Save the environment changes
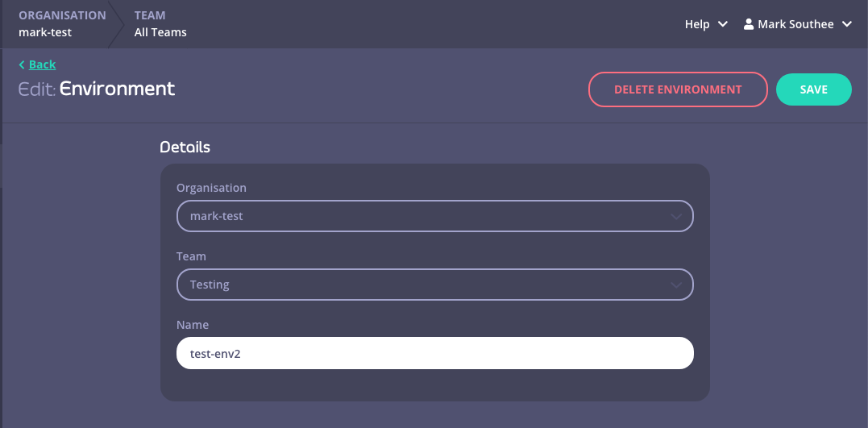The width and height of the screenshot is (868, 428). click(813, 89)
